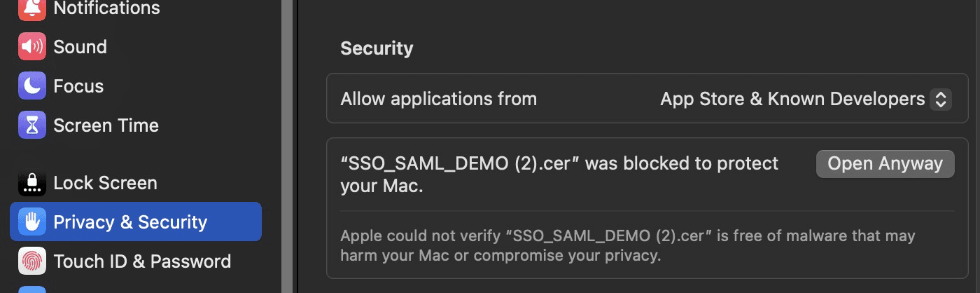Click the Privacy & Security hand icon

click(31, 222)
